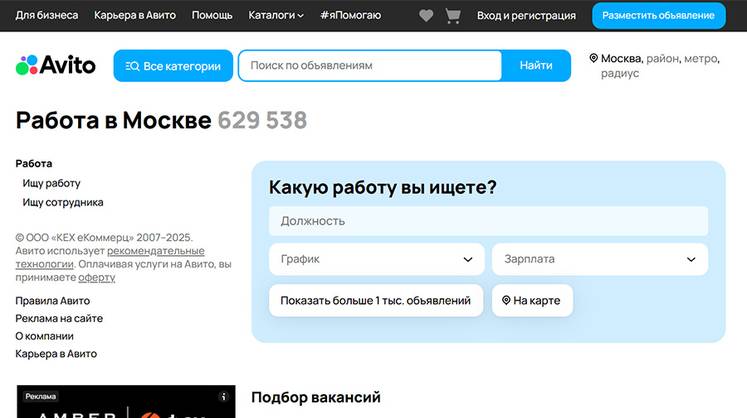
Task: Open Карьера в Авито footer link
Action: (56, 354)
